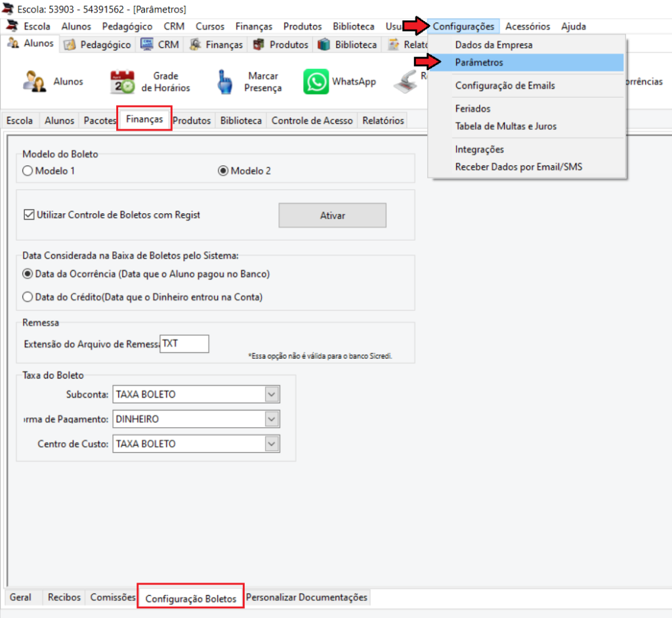Choose Dados da Empresa menu entry
Image resolution: width=672 pixels, height=618 pixels.
(527, 45)
